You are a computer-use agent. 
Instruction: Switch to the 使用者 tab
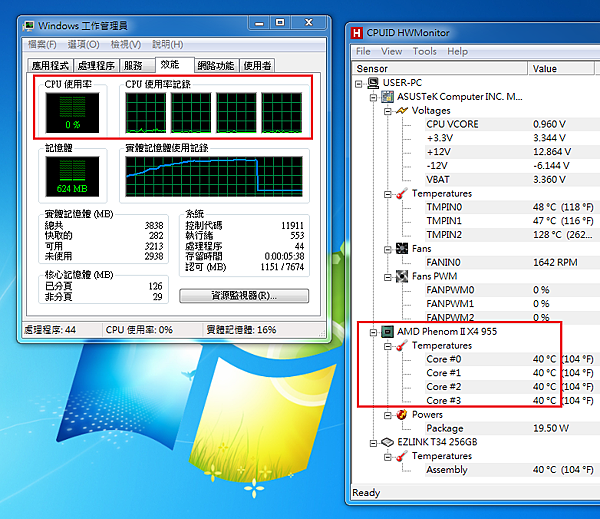pyautogui.click(x=258, y=66)
